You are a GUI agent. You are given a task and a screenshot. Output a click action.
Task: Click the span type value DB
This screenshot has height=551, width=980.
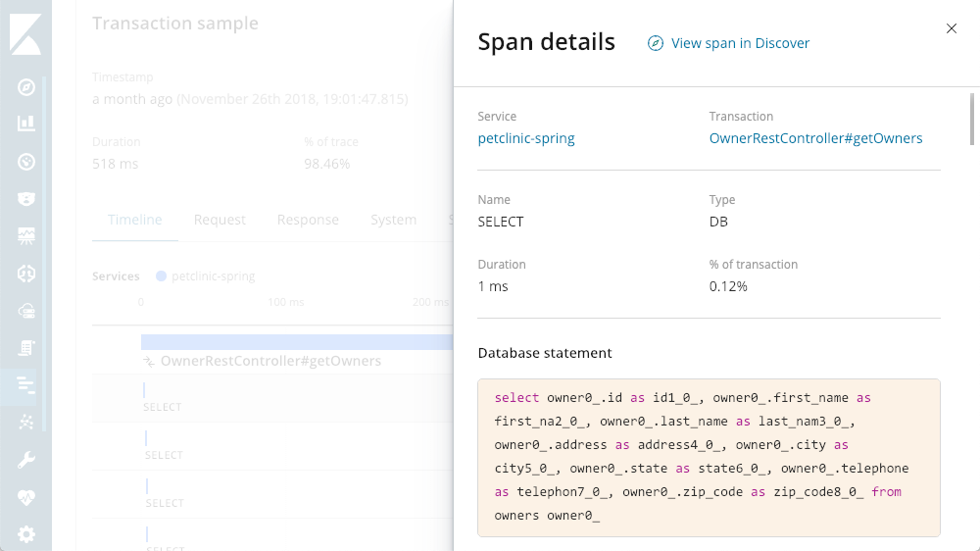[x=718, y=222]
